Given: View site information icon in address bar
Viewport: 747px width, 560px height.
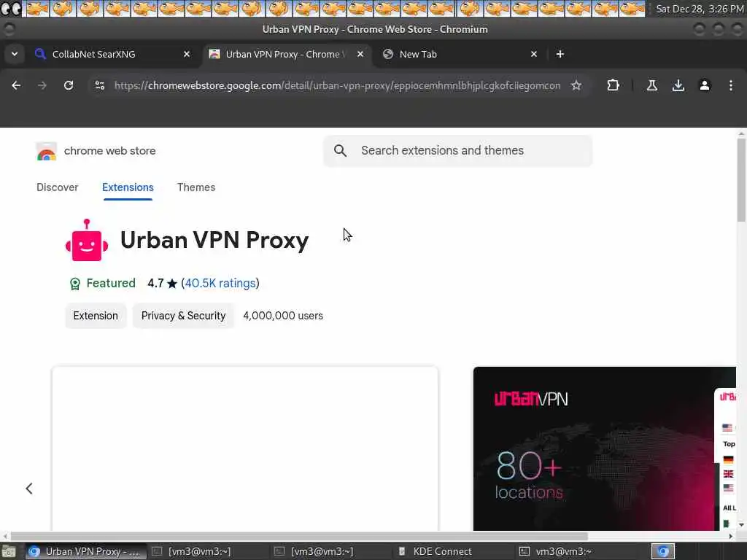Looking at the screenshot, I should coord(99,85).
